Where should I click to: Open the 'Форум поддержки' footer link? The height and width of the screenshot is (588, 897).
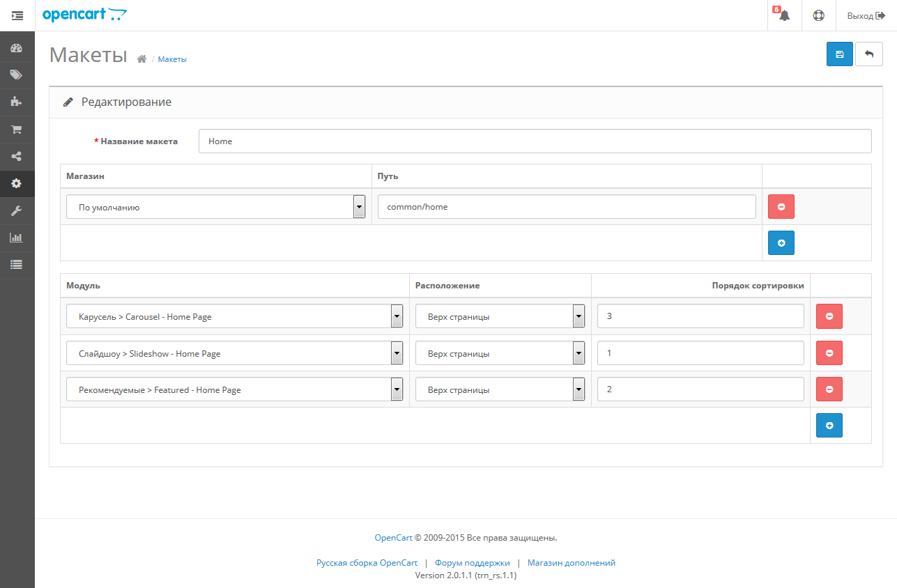[473, 562]
